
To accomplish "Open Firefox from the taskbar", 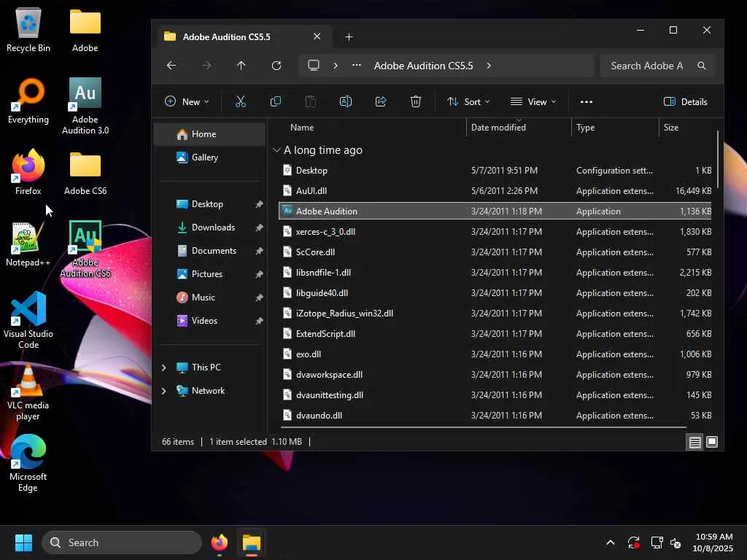I will point(219,542).
